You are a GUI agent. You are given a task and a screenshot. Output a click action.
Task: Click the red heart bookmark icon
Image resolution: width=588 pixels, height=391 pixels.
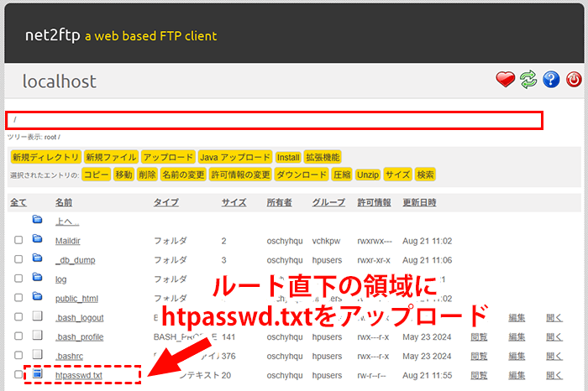point(505,80)
